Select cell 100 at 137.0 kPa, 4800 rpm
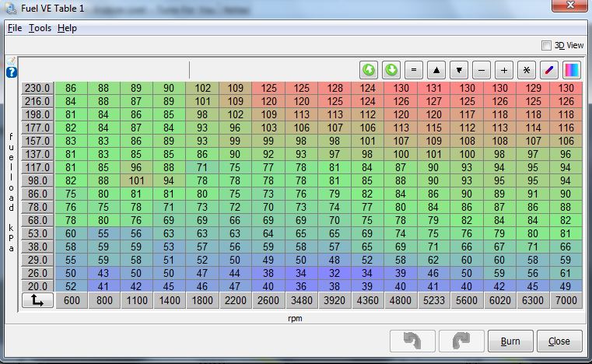The width and height of the screenshot is (592, 364). (x=401, y=154)
